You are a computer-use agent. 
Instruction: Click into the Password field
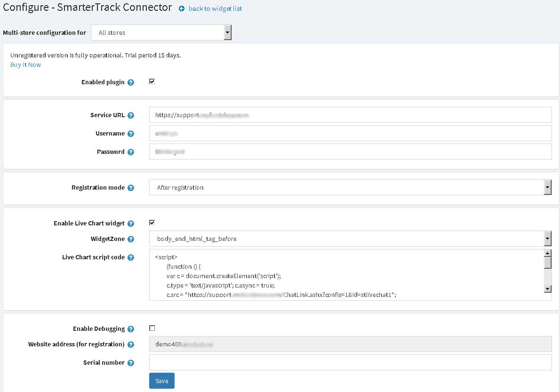[x=351, y=152]
